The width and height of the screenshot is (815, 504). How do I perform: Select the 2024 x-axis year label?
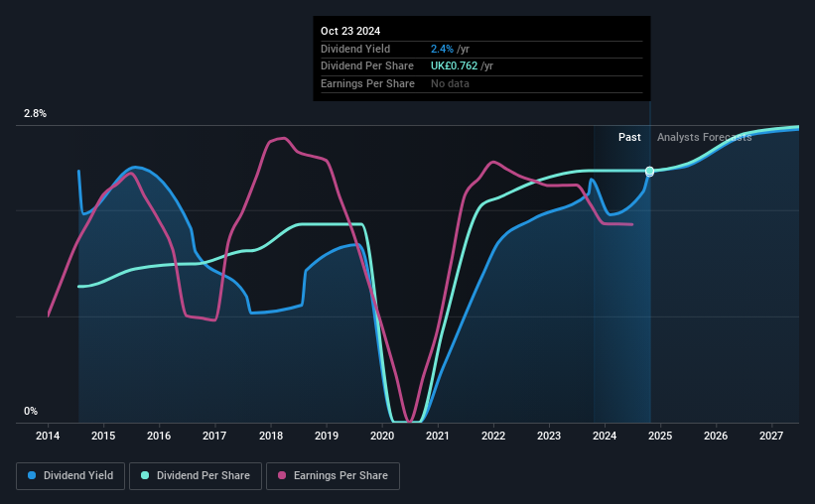coord(605,436)
